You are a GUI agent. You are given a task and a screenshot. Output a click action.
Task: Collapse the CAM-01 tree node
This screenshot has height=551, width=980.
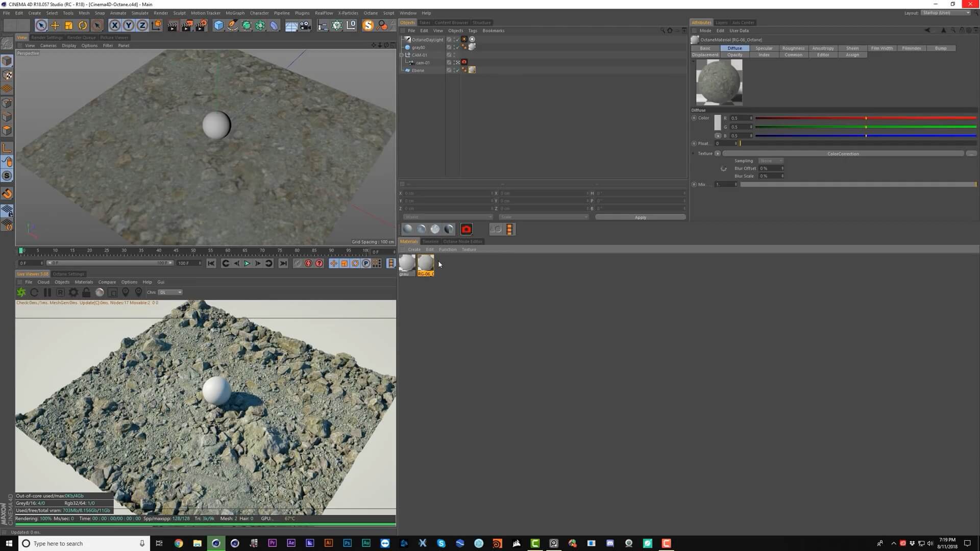(402, 55)
